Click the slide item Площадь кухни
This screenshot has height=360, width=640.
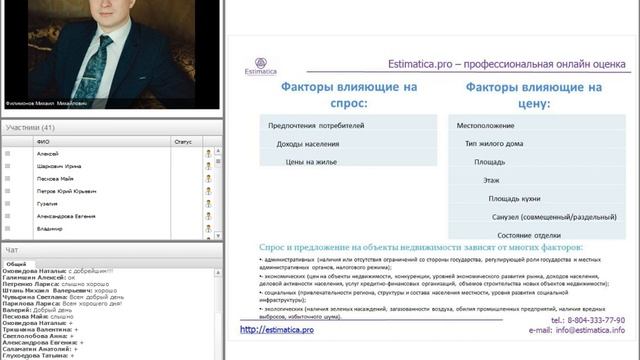tap(514, 199)
